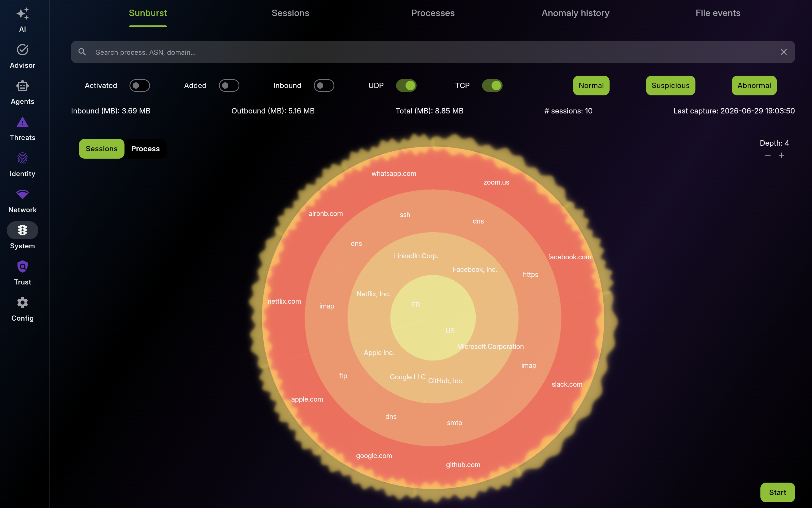Switch to the Sessions tab

(x=290, y=13)
